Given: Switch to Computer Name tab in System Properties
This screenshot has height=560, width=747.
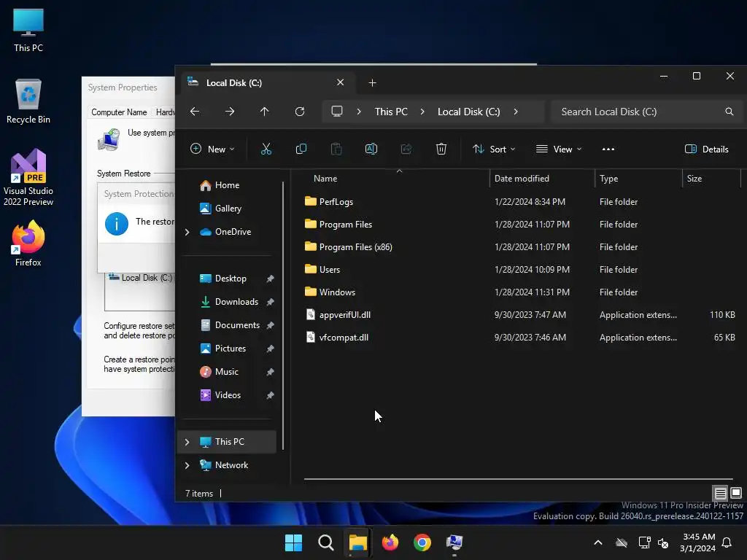Looking at the screenshot, I should pyautogui.click(x=119, y=112).
